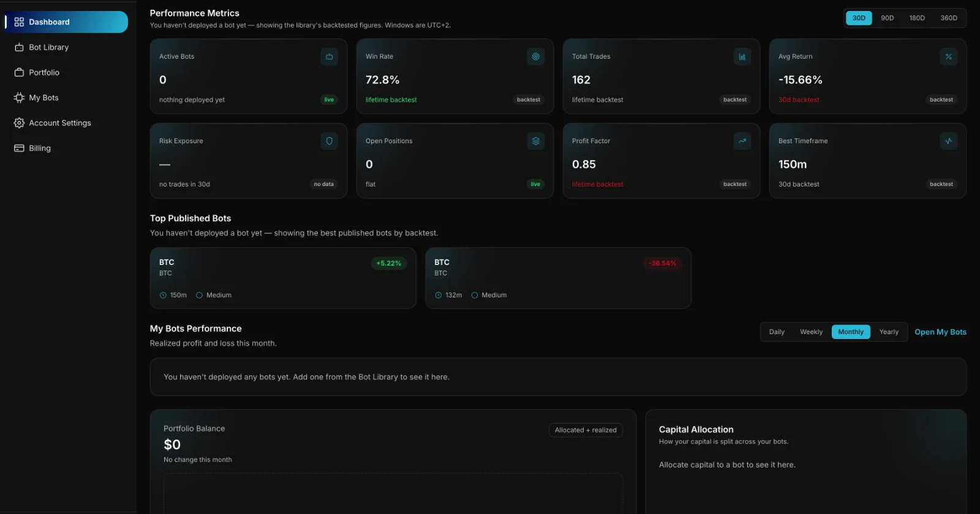Click risk circle icon on -36.54% bot card
The width and height of the screenshot is (980, 514).
click(474, 295)
